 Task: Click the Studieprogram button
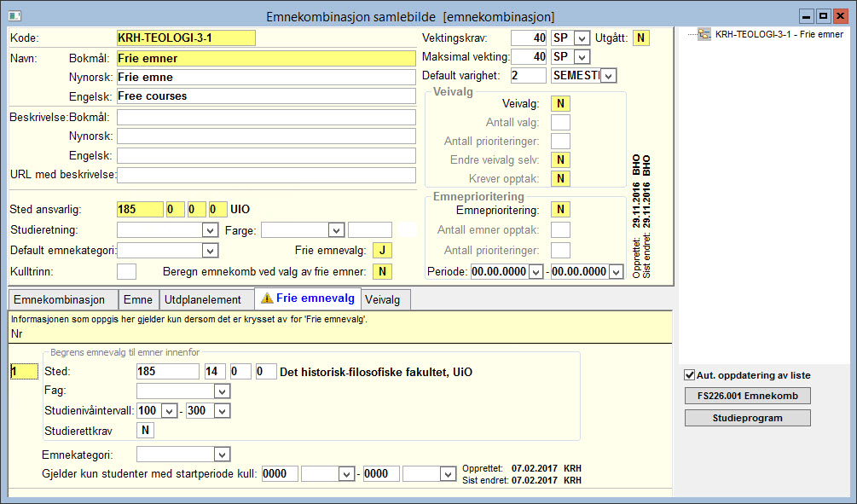click(x=747, y=418)
